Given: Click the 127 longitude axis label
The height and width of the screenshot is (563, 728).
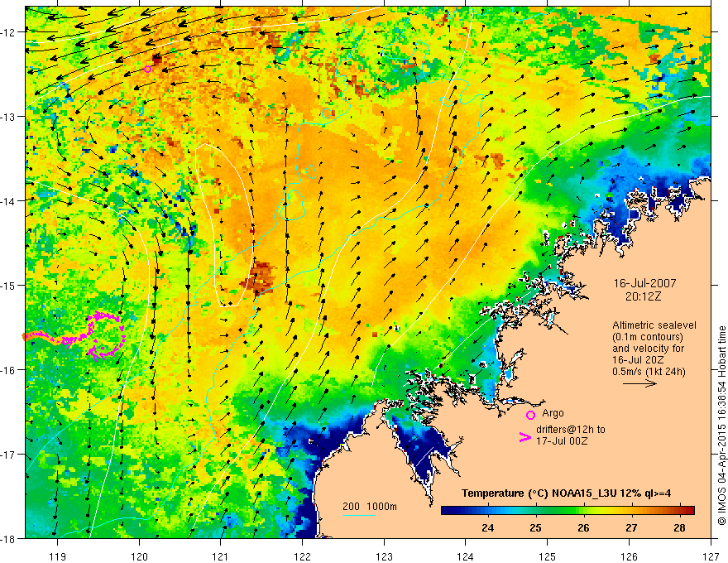Looking at the screenshot, I should click(x=711, y=556).
